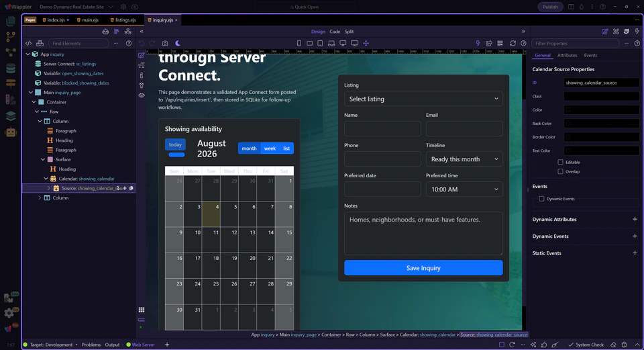This screenshot has height=350, width=644.
Task: Switch calendar to week view
Action: click(x=270, y=148)
